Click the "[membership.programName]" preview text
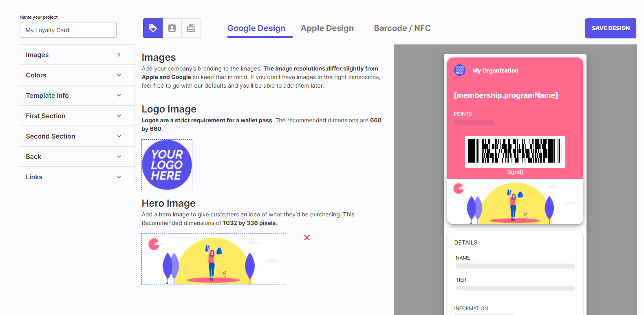 pos(506,95)
